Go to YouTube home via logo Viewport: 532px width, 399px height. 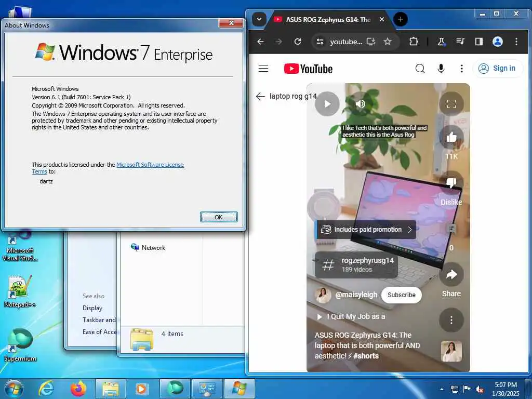[x=309, y=69]
